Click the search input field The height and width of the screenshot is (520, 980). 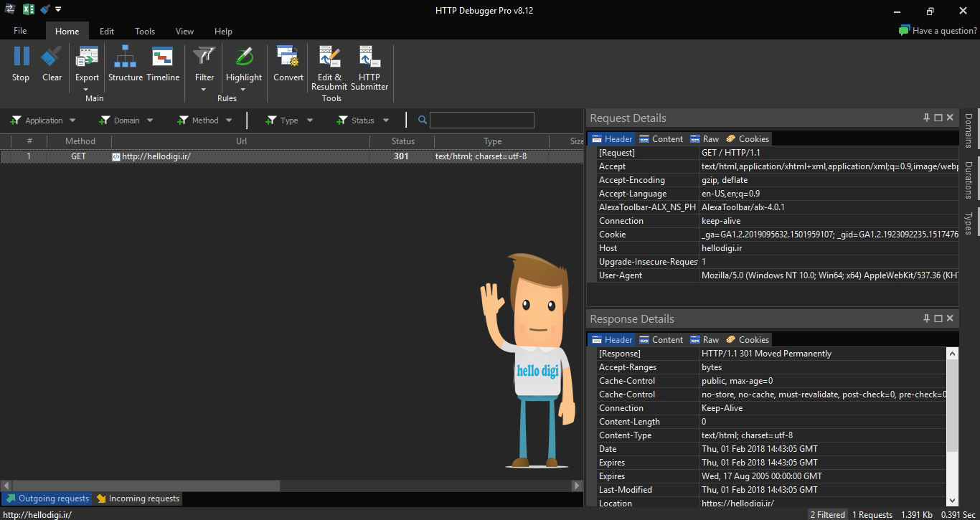[481, 120]
